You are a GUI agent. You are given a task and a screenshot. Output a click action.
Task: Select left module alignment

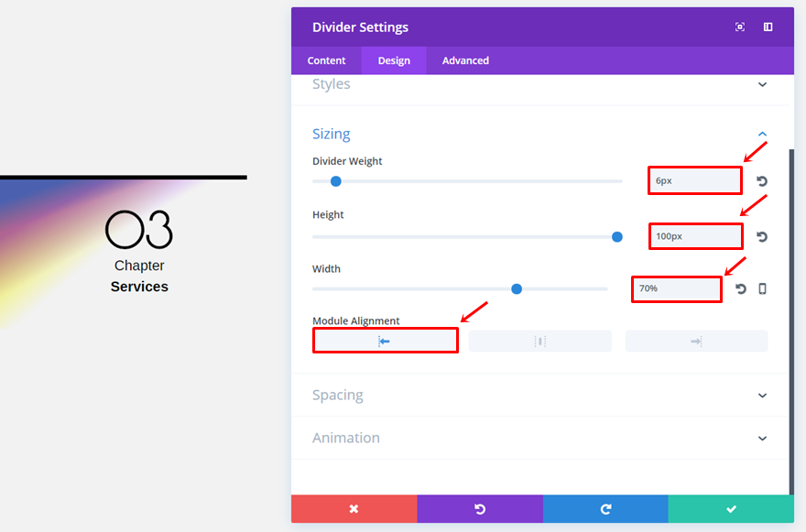click(x=385, y=341)
